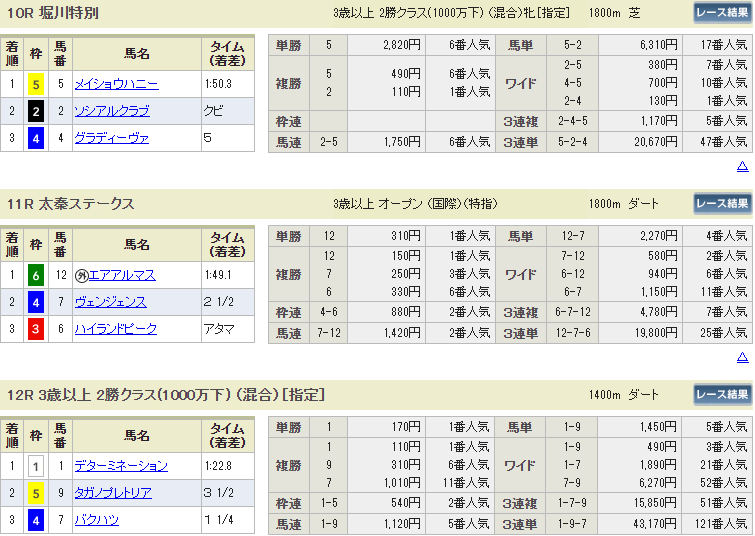This screenshot has width=755, height=536.
Task: Click 3連単 payout 19,800円
Action: coord(656,333)
